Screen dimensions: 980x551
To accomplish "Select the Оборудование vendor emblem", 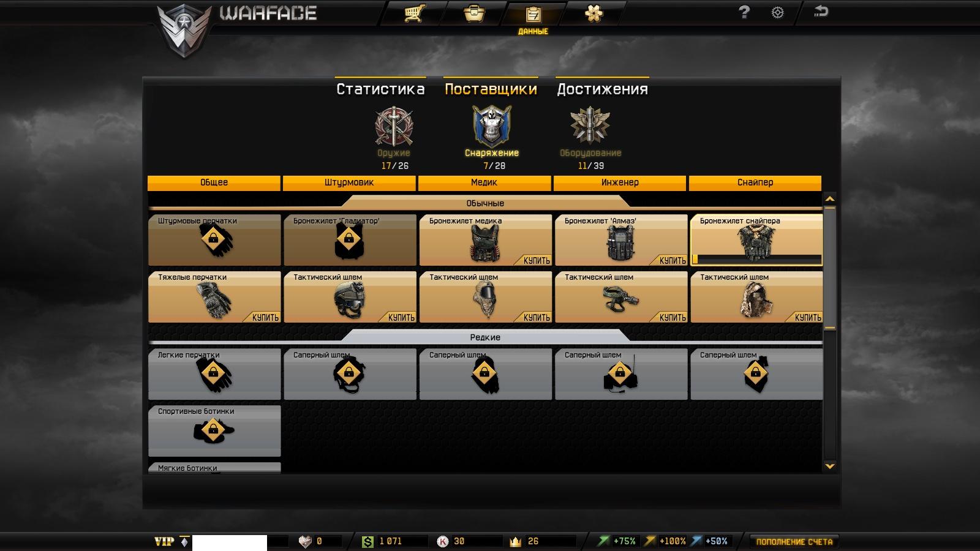I will (590, 126).
